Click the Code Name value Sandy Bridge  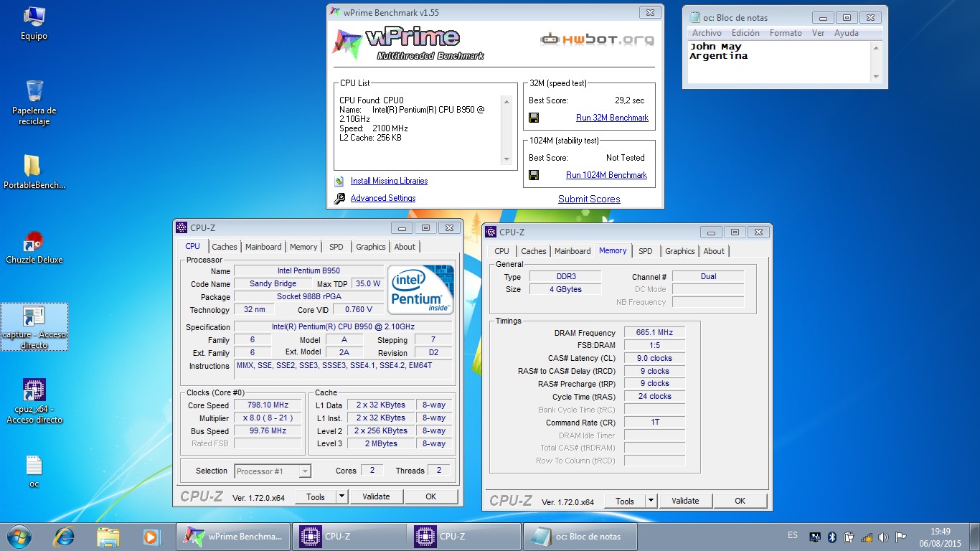click(x=273, y=284)
